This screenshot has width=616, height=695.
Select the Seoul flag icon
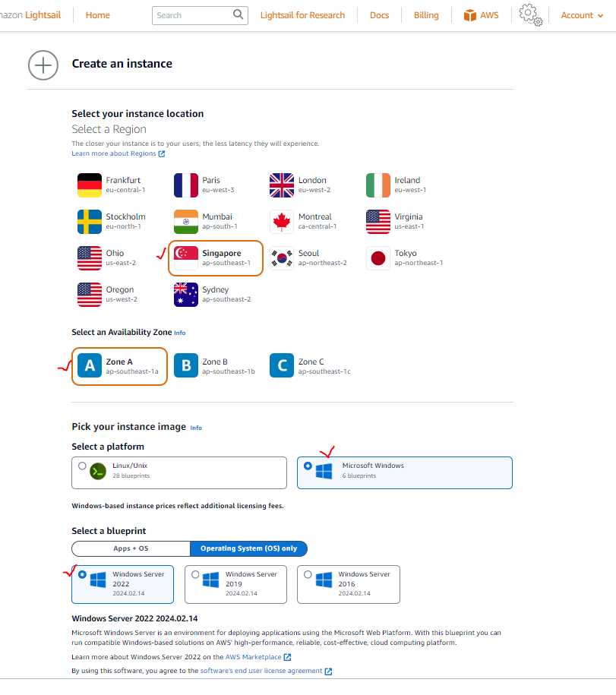(281, 258)
